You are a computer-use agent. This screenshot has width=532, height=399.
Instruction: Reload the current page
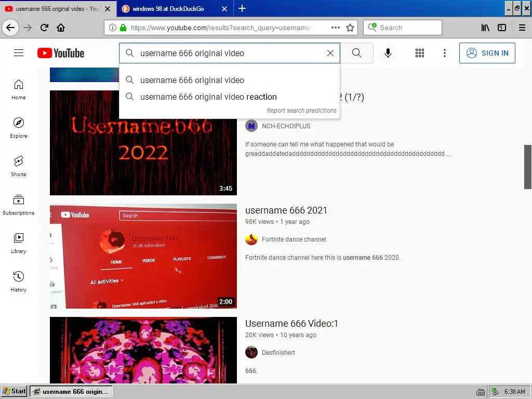pos(45,28)
